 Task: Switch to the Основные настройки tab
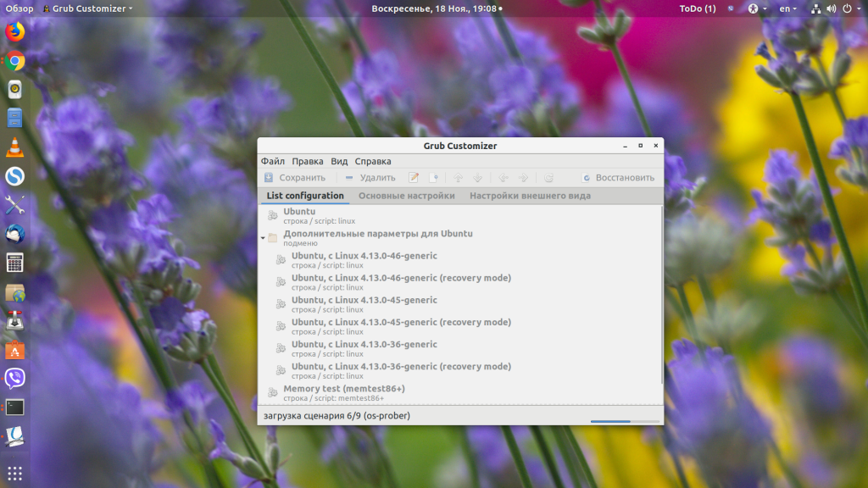point(406,196)
